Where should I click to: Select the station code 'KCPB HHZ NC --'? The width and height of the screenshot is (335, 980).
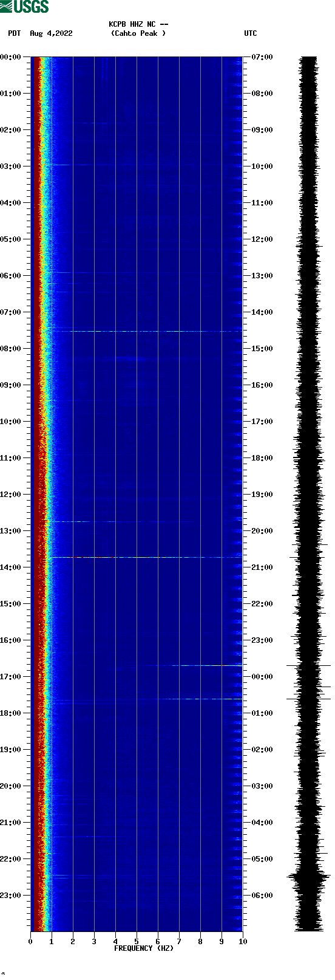[x=138, y=24]
